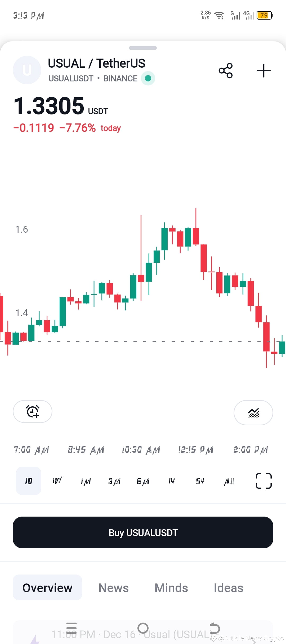Tap Buy USUALUSDT
This screenshot has height=644, width=286.
tap(143, 532)
